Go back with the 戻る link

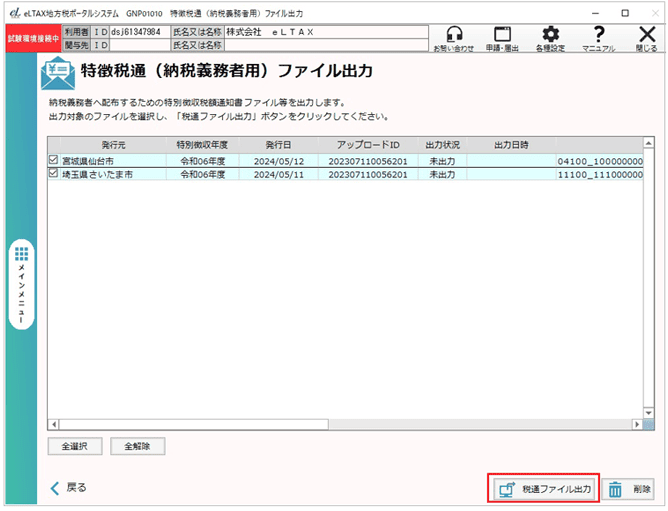(x=68, y=488)
